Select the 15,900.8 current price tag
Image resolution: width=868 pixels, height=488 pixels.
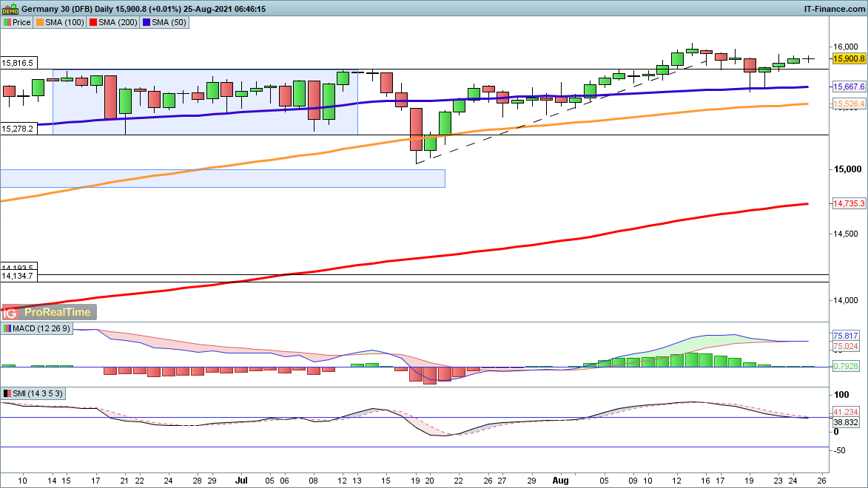coord(849,58)
